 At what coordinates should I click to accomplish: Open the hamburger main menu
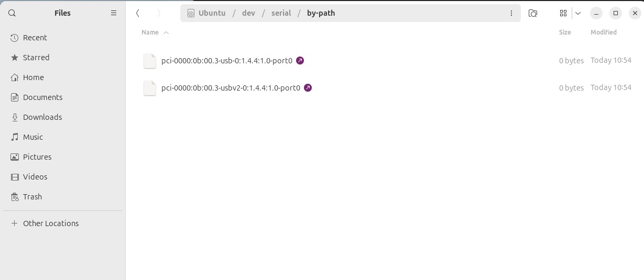click(114, 13)
